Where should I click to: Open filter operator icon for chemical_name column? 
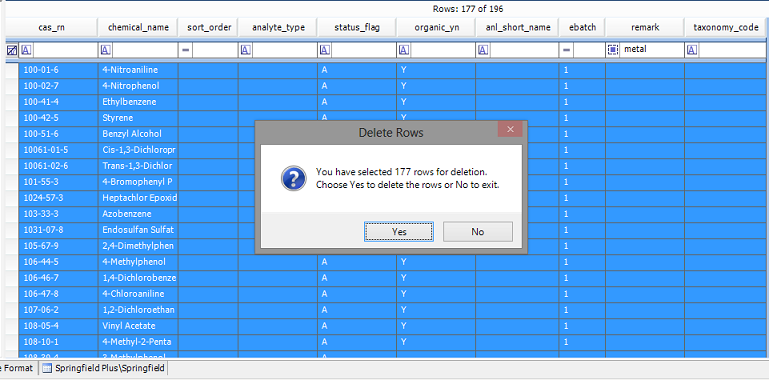[105, 50]
